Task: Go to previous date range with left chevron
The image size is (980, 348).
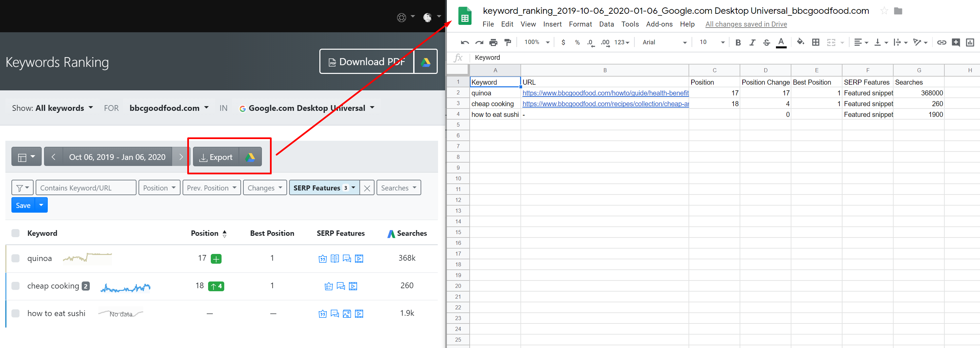Action: tap(54, 157)
